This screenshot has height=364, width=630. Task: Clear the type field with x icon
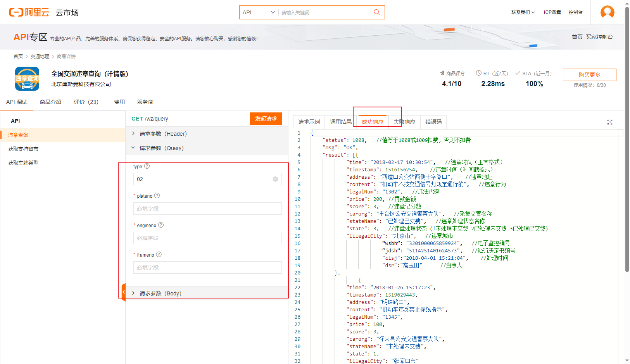tap(275, 179)
